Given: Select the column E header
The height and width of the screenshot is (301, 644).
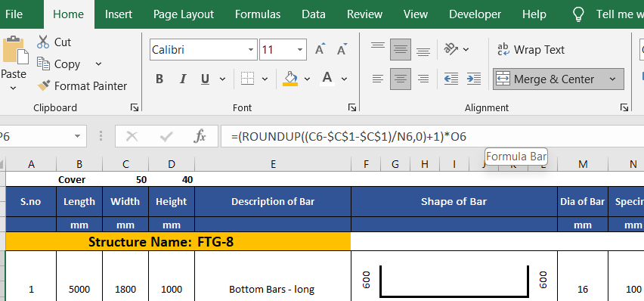Looking at the screenshot, I should pos(273,164).
